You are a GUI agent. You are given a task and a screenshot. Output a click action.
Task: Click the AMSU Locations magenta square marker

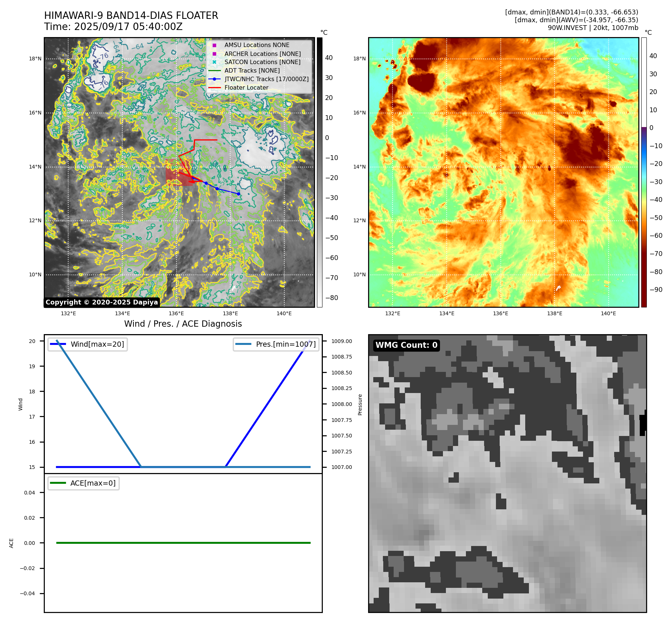pyautogui.click(x=214, y=45)
